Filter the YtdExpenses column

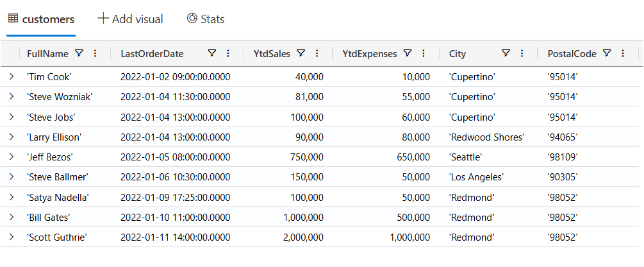coord(408,54)
